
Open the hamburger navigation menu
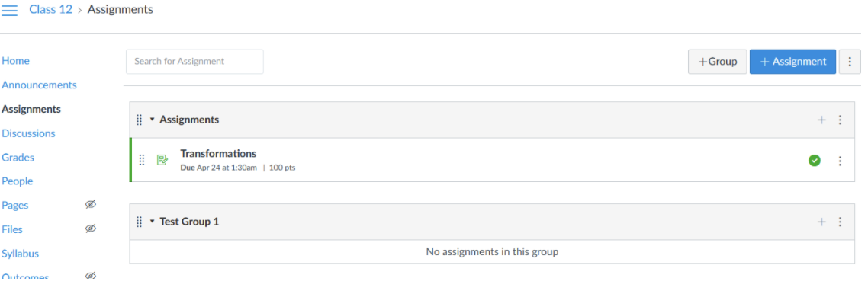pos(10,10)
